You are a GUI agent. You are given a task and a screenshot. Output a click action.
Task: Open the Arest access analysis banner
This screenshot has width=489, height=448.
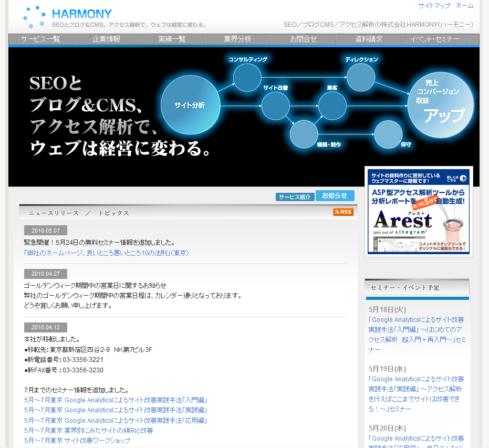click(x=417, y=221)
